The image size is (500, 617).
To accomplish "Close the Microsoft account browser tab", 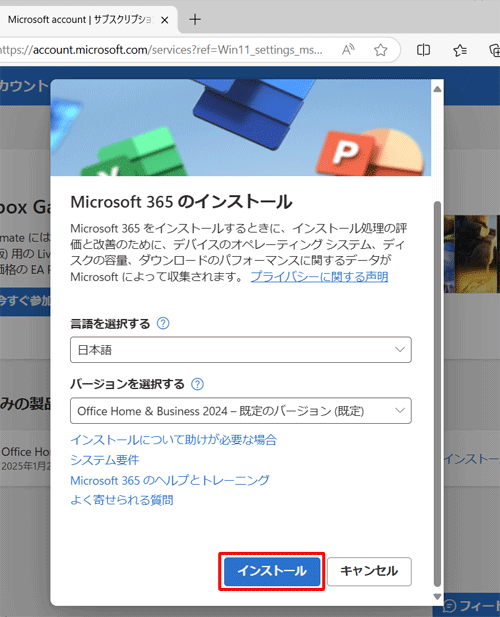I will (165, 20).
